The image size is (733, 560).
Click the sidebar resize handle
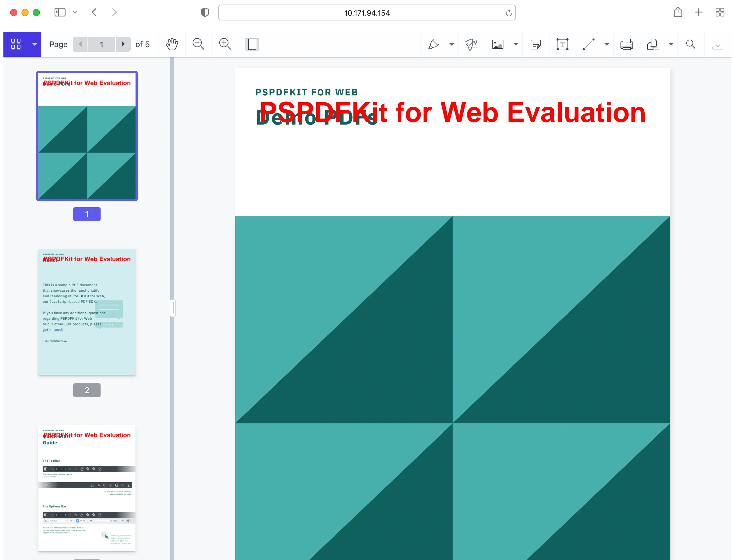click(173, 308)
